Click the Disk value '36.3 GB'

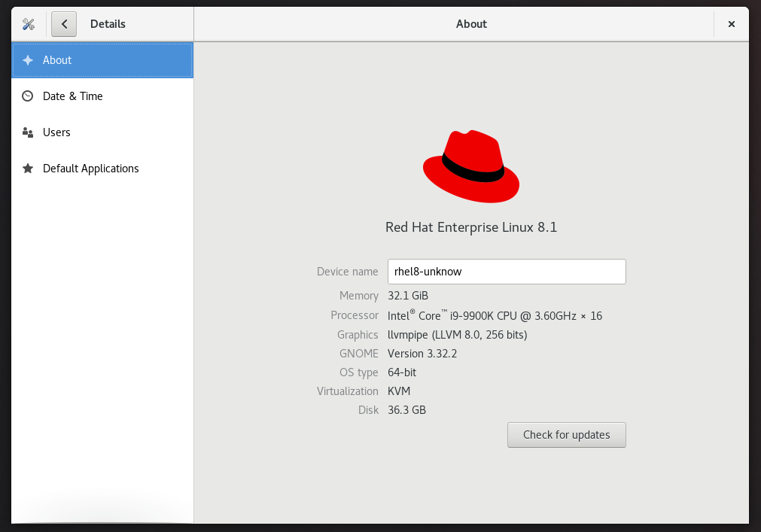[x=406, y=410]
